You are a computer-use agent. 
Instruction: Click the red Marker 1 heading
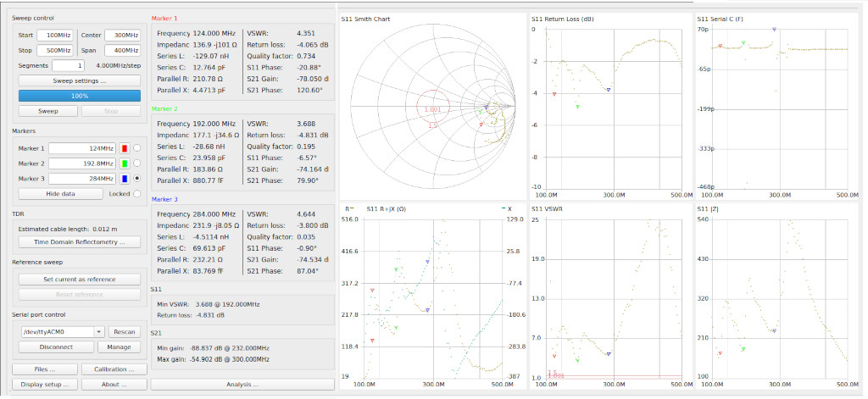pos(164,19)
